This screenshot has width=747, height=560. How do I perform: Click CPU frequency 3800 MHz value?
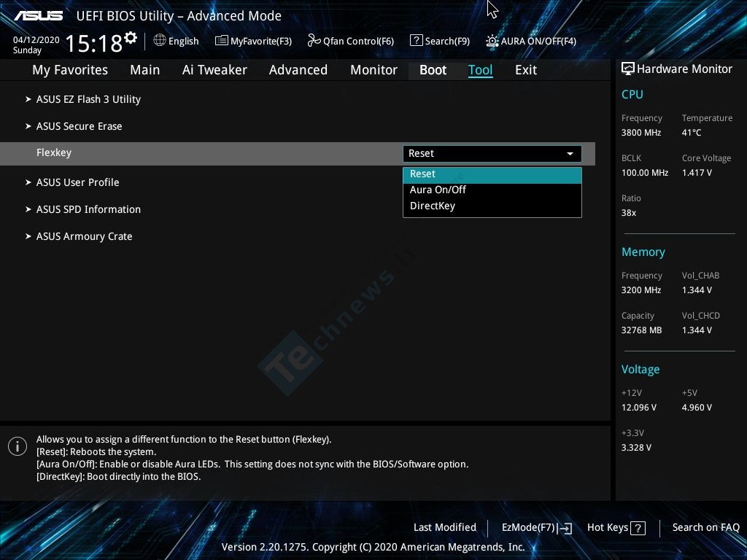[641, 133]
